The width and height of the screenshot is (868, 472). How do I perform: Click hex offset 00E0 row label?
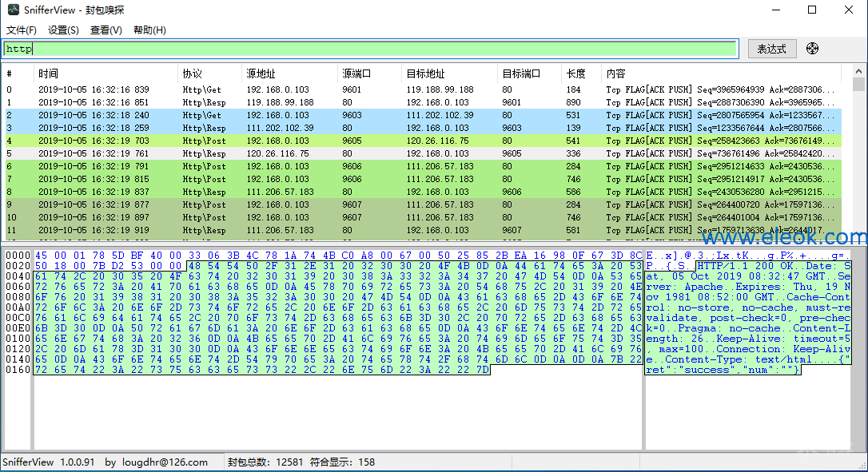tap(18, 328)
